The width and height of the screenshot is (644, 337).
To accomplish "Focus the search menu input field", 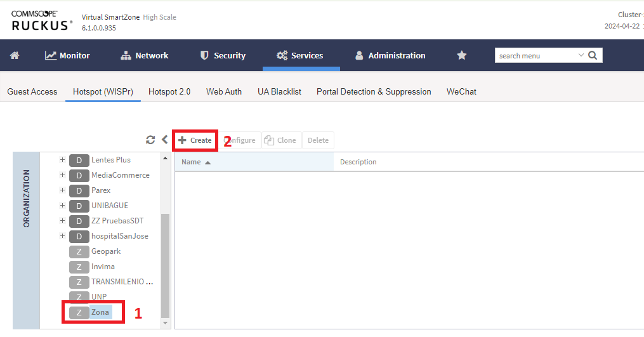I will click(x=536, y=55).
